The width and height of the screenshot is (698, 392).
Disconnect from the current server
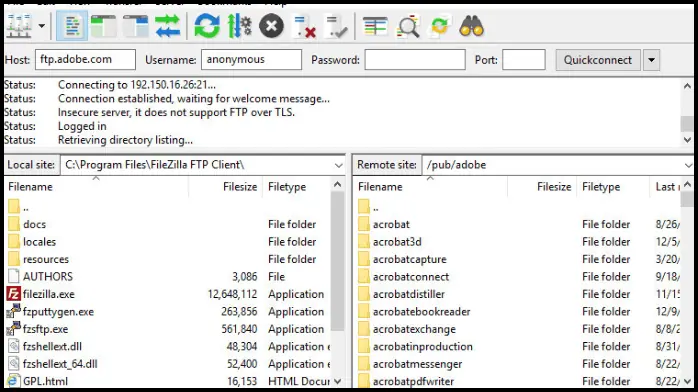304,26
